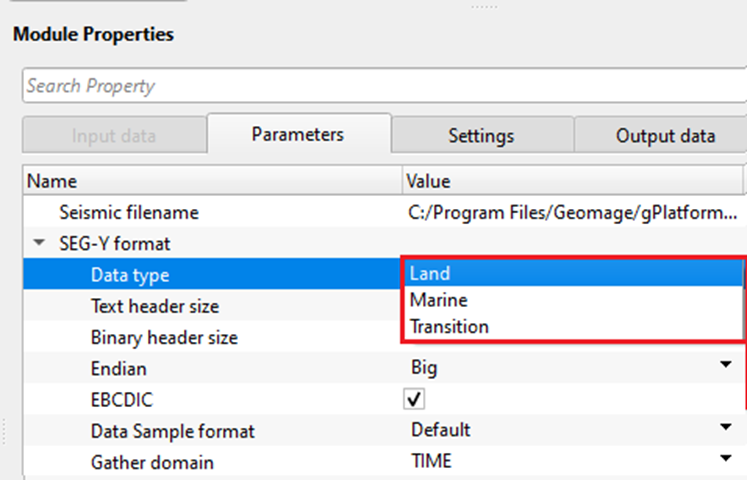Click the Seismic filename path value
The height and width of the screenshot is (480, 747).
coord(574,213)
